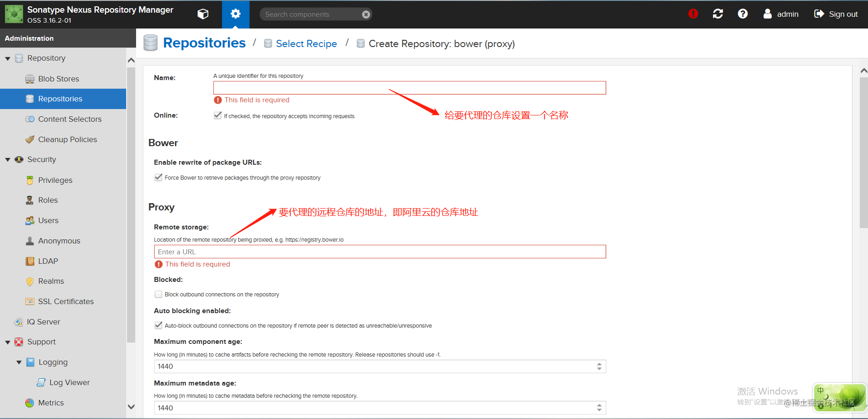Viewport: 868px width, 419px height.
Task: Decrease Maximum component age value
Action: click(599, 369)
